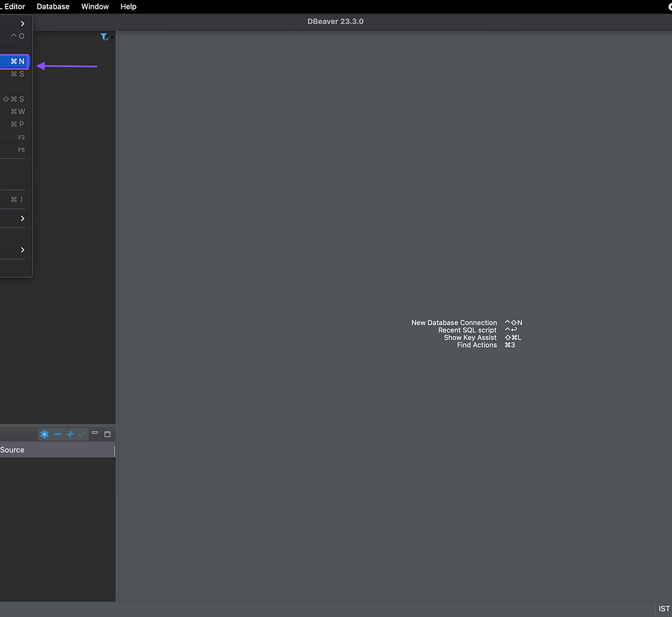Expand the bottom submenu arrow in the open menu
This screenshot has width=672, height=617.
tap(22, 250)
